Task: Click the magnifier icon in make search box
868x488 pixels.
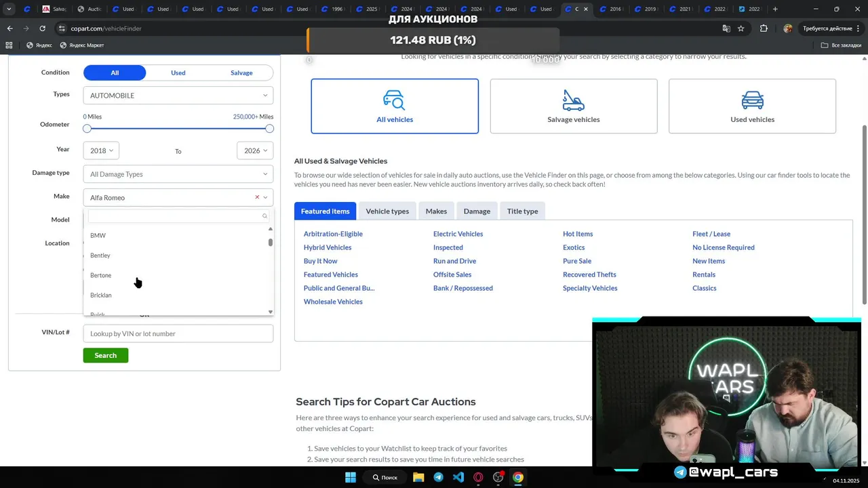Action: [x=264, y=216]
